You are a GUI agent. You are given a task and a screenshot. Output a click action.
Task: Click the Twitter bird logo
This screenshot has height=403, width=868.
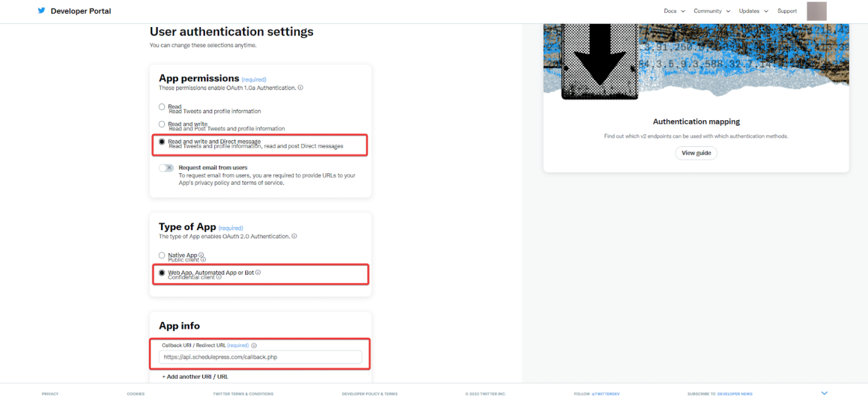pyautogui.click(x=41, y=10)
